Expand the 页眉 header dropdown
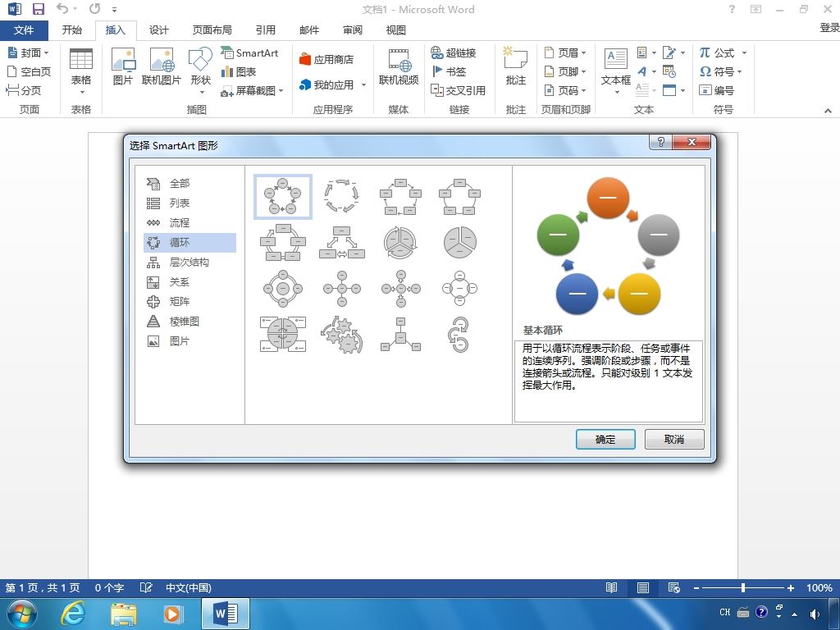840x630 pixels. (583, 52)
